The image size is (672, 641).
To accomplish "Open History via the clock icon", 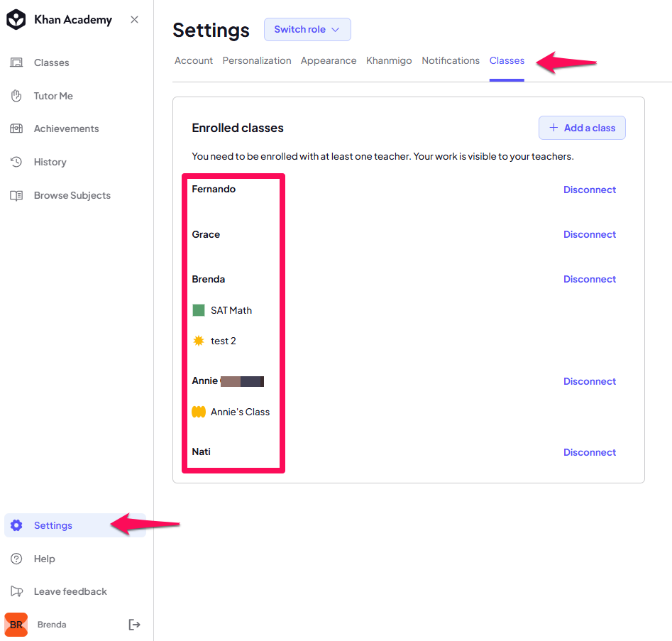I will [16, 162].
